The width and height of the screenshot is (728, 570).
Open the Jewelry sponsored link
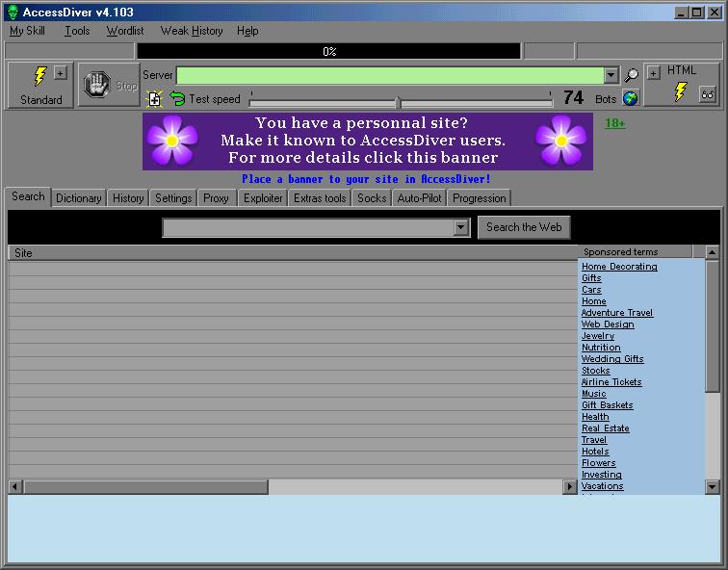[x=598, y=336]
